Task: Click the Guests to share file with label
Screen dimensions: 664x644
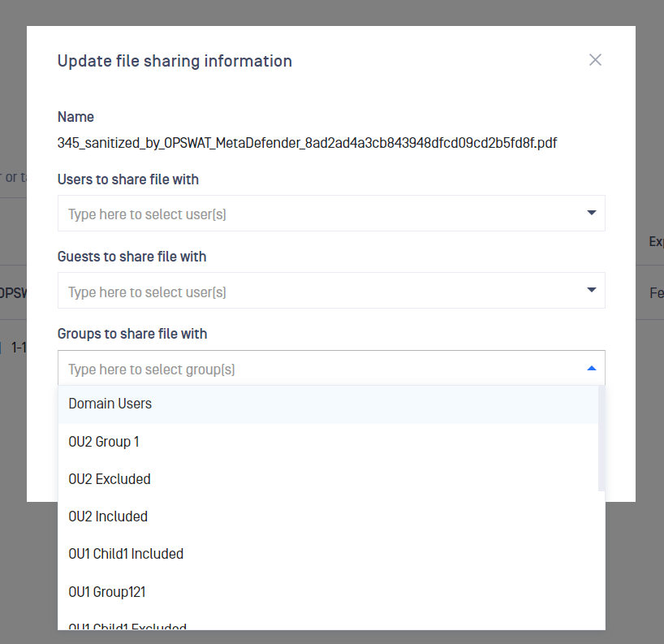Action: coord(132,257)
